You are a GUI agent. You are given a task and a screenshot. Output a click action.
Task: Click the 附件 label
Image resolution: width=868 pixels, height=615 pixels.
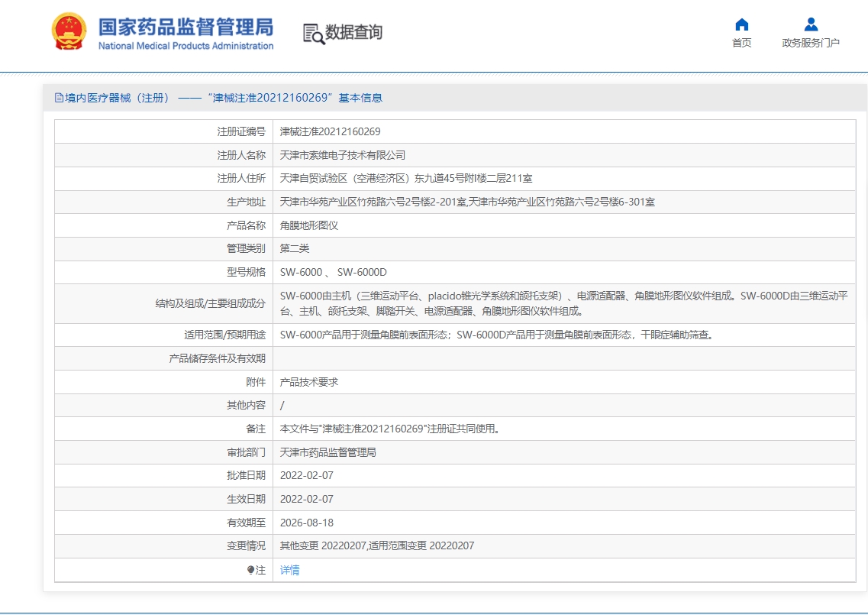[x=256, y=382]
